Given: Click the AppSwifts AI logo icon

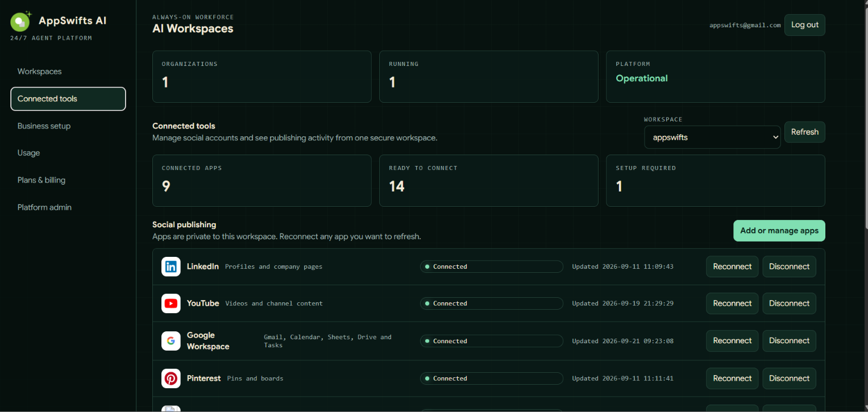Looking at the screenshot, I should (21, 21).
